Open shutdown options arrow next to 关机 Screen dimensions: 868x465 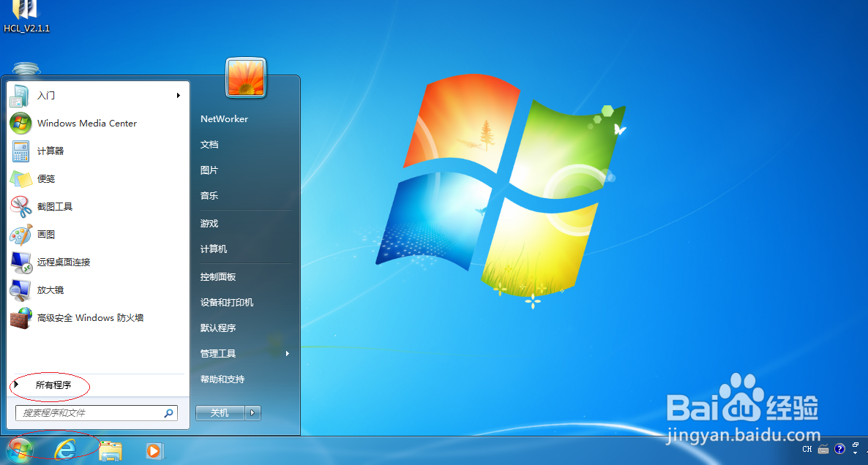click(252, 413)
